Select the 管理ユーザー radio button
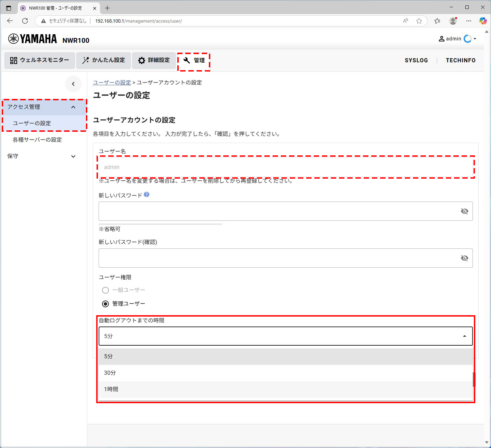This screenshot has width=491, height=448. 105,304
